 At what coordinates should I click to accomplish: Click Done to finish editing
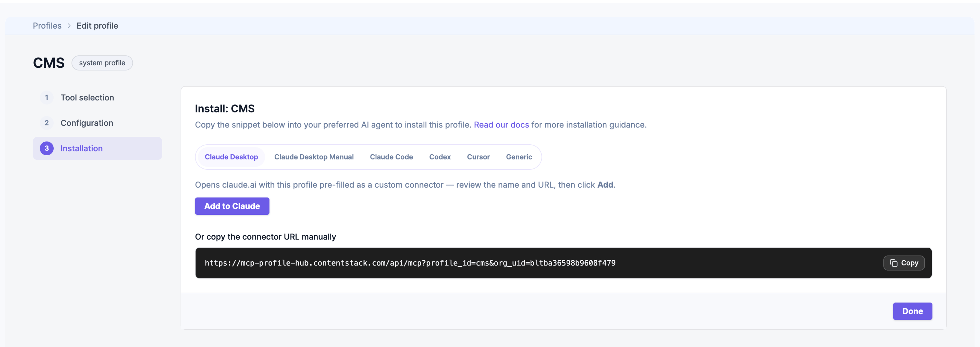[912, 311]
